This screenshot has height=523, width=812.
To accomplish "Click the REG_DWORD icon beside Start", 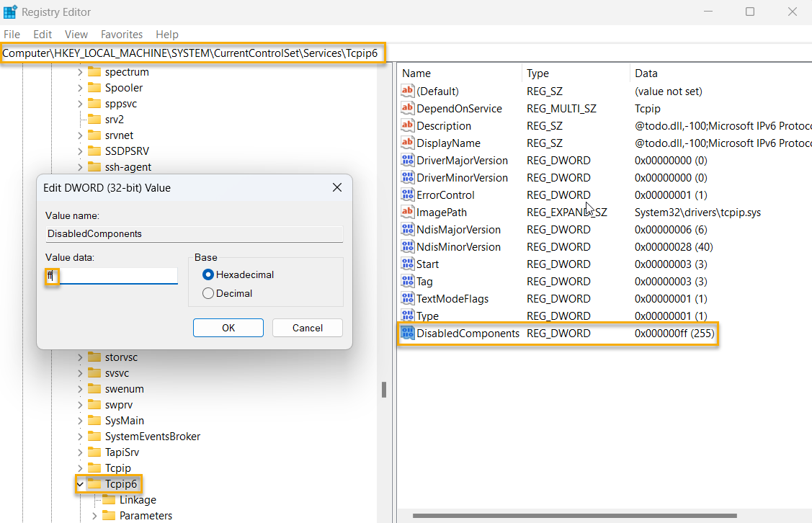I will click(x=407, y=264).
